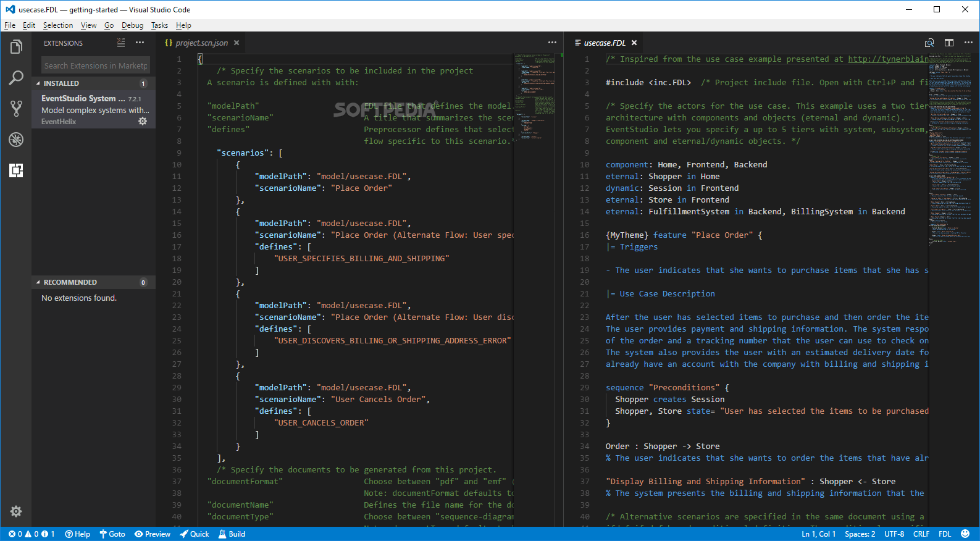Open the Search view in activity bar
980x541 pixels.
click(16, 78)
